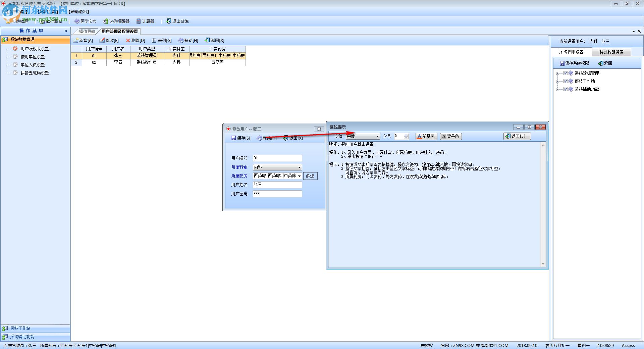644x349 pixels.
Task: Click 删除[D] to delete the user
Action: (136, 40)
